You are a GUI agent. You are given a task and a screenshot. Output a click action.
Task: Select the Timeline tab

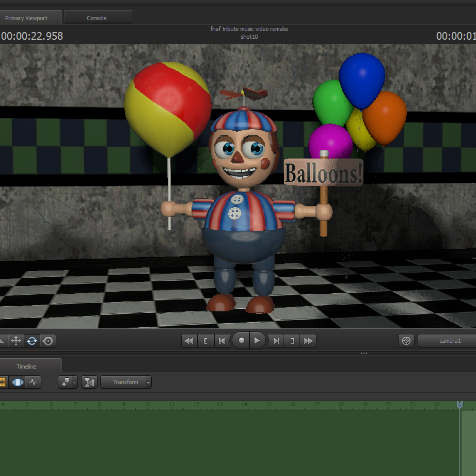pos(26,367)
